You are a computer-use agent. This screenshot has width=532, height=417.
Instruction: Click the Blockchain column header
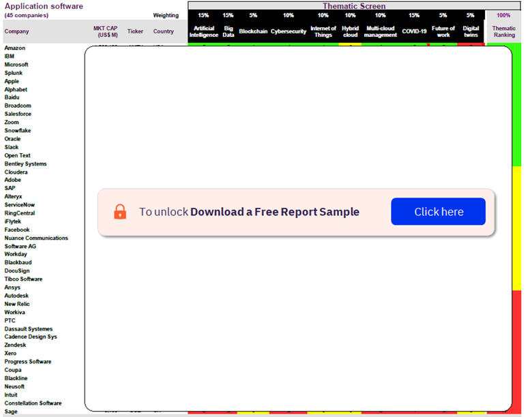coord(253,31)
